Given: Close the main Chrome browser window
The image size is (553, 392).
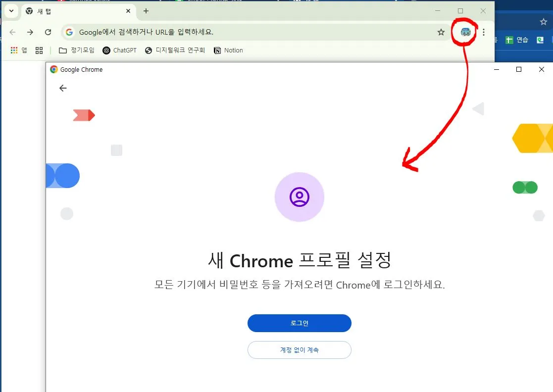Looking at the screenshot, I should [483, 11].
